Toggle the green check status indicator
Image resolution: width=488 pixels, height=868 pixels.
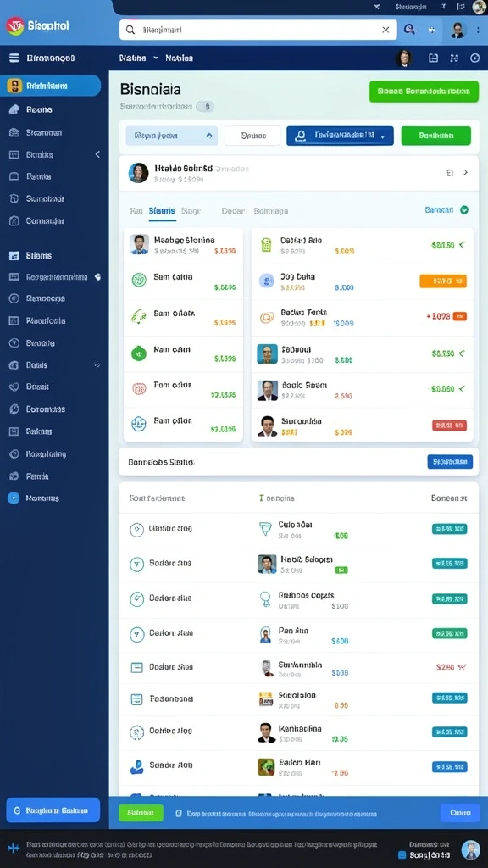point(464,210)
